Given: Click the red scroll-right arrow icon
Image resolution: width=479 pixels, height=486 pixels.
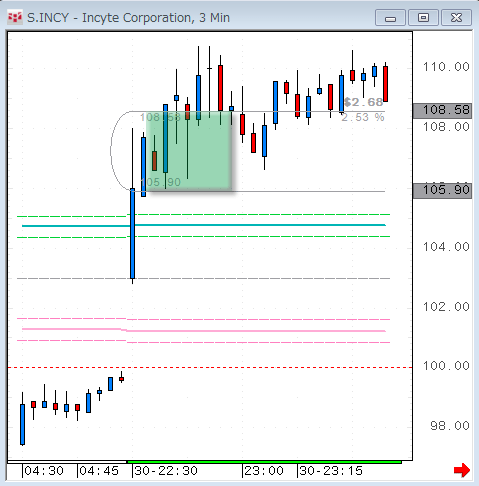Looking at the screenshot, I should click(x=462, y=470).
